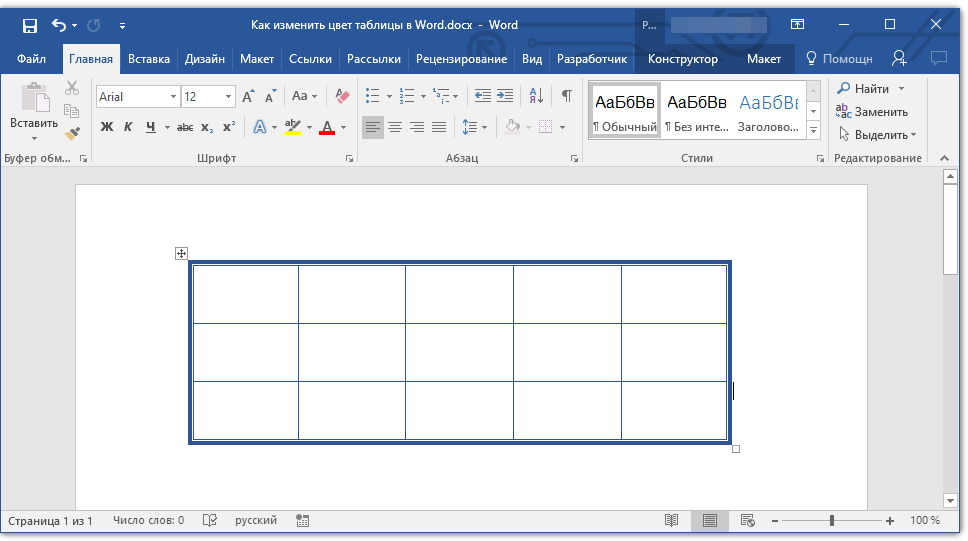The image size is (968, 541).
Task: Expand bullet list options arrow
Action: coord(389,96)
